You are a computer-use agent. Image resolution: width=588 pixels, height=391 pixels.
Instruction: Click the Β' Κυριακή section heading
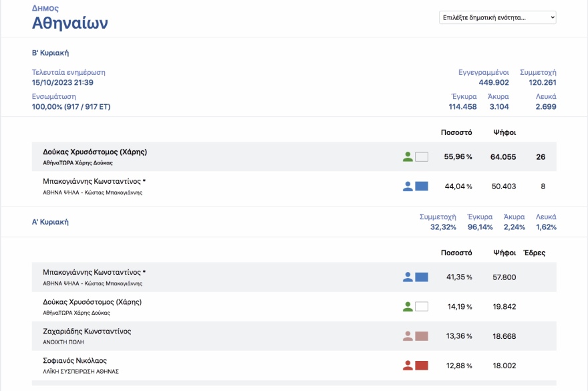(x=51, y=53)
